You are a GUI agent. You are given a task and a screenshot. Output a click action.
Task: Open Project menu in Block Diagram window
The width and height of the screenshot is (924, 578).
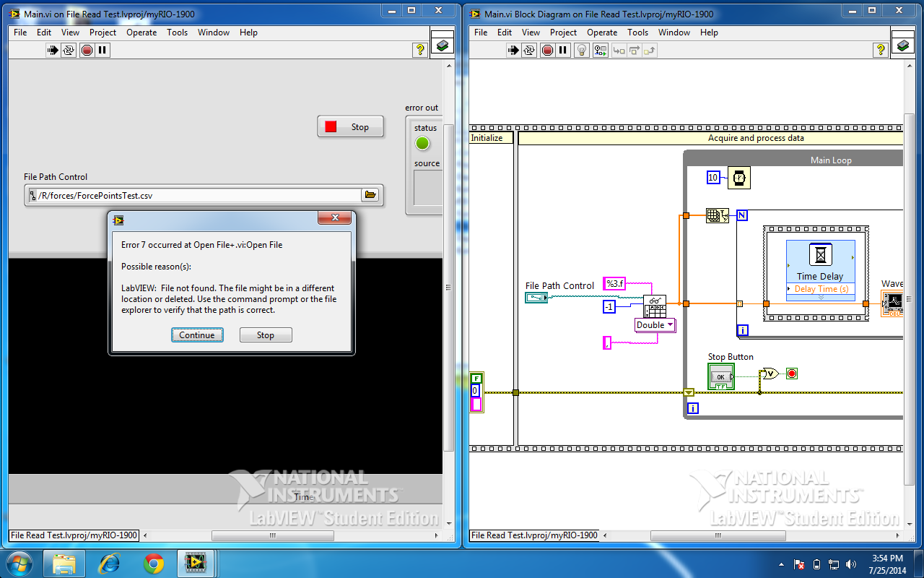(x=563, y=33)
